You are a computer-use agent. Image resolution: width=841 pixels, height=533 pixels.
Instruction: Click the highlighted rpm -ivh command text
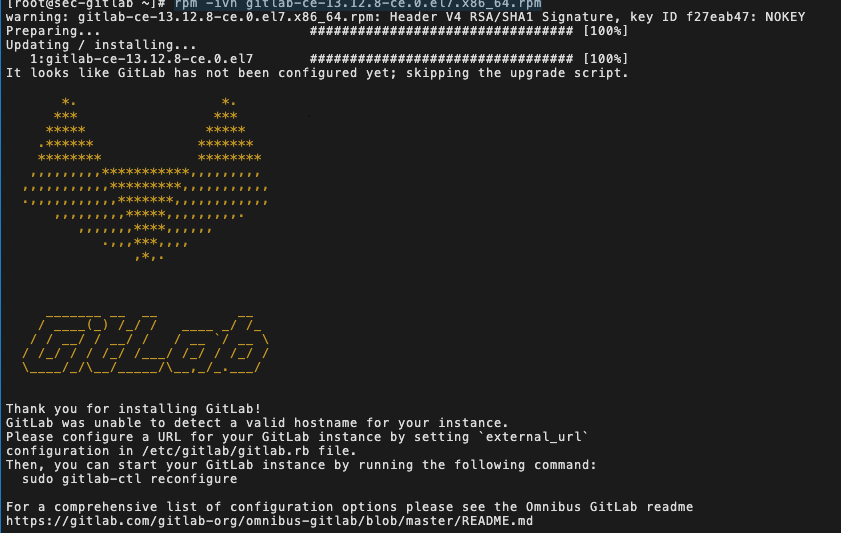point(358,4)
